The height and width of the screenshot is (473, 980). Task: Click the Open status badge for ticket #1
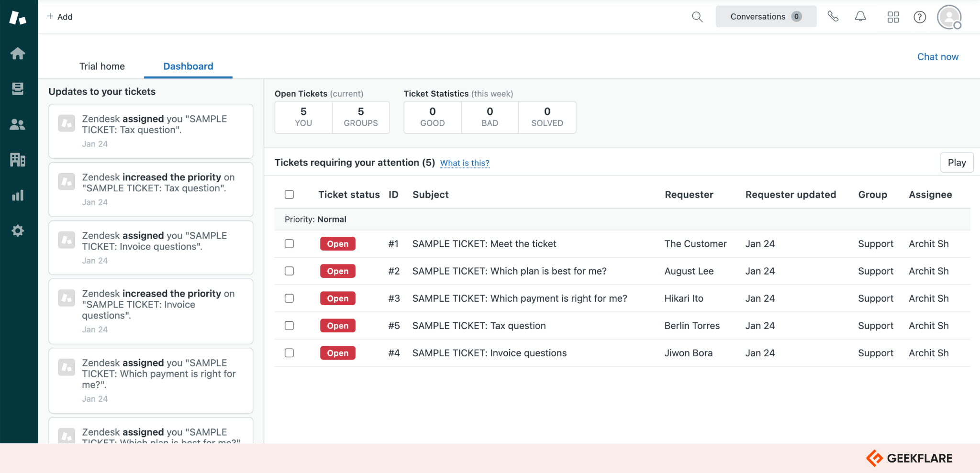tap(338, 244)
